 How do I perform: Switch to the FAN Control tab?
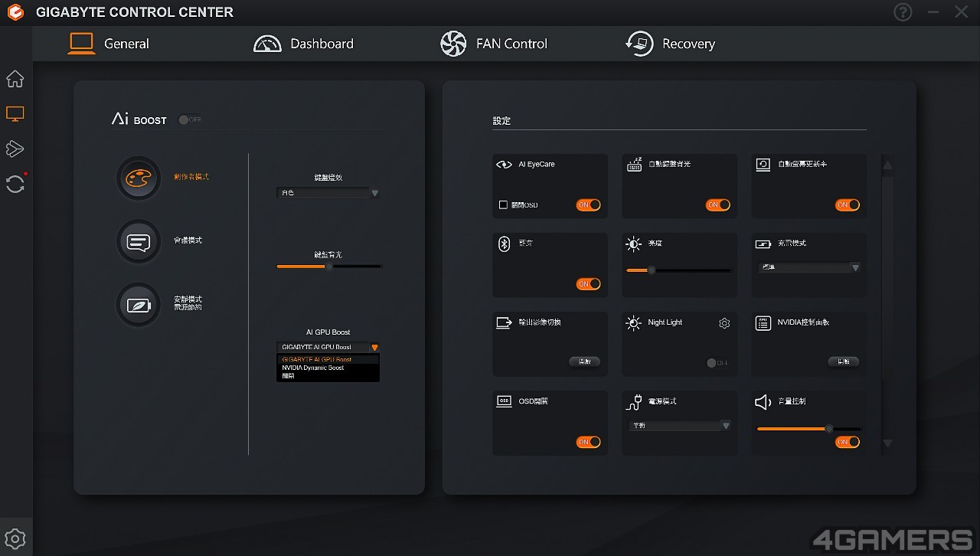pos(494,44)
